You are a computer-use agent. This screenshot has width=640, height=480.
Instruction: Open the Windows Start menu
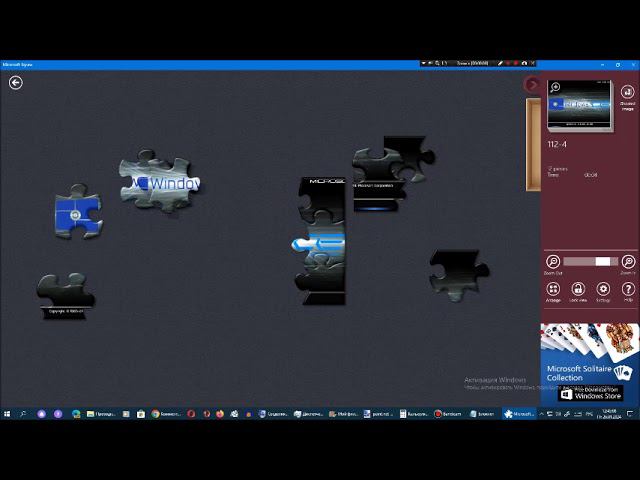pos(7,414)
